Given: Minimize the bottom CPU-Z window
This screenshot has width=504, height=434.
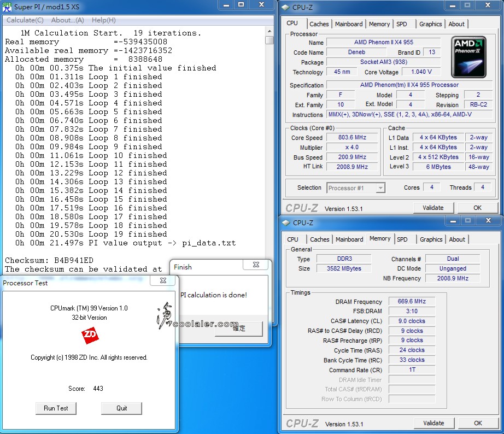Looking at the screenshot, I should pyautogui.click(x=453, y=221).
